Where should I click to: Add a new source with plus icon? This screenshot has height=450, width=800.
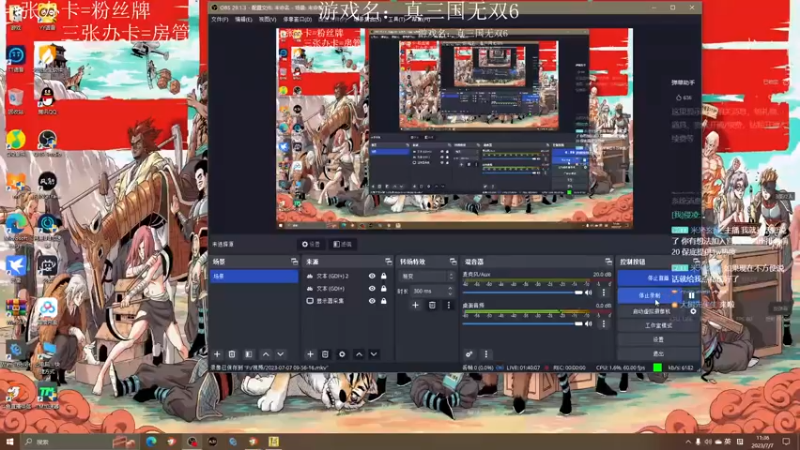pyautogui.click(x=310, y=354)
